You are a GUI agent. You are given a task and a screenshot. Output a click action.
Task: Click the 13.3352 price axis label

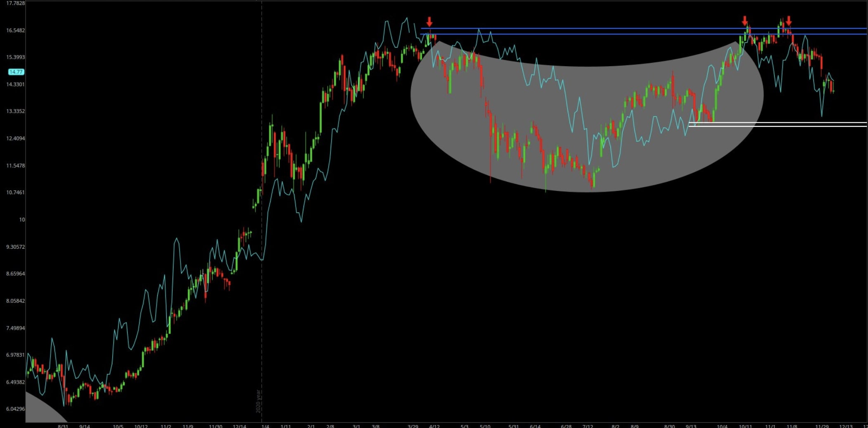point(16,111)
